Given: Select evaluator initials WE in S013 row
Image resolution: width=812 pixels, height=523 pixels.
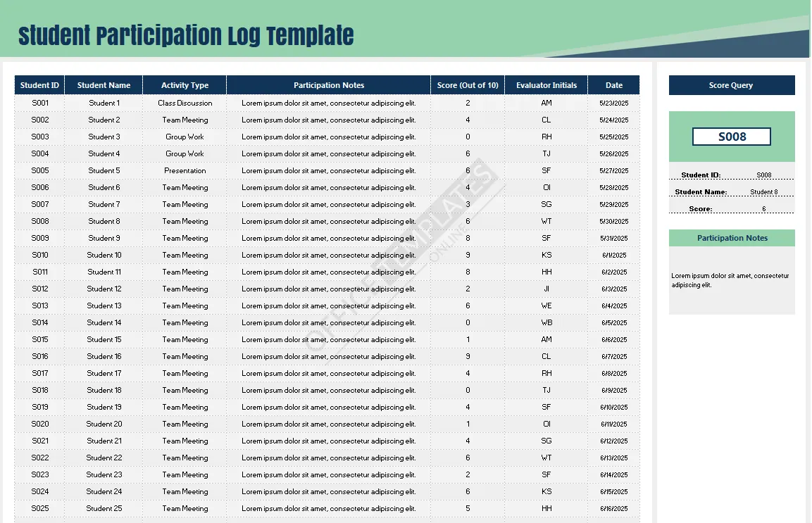Looking at the screenshot, I should click(546, 305).
